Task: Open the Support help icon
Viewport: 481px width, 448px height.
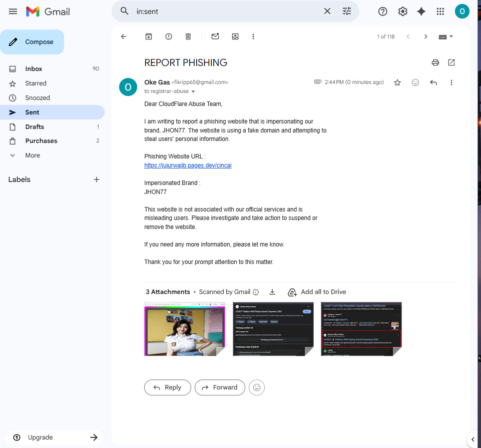Action: (382, 11)
